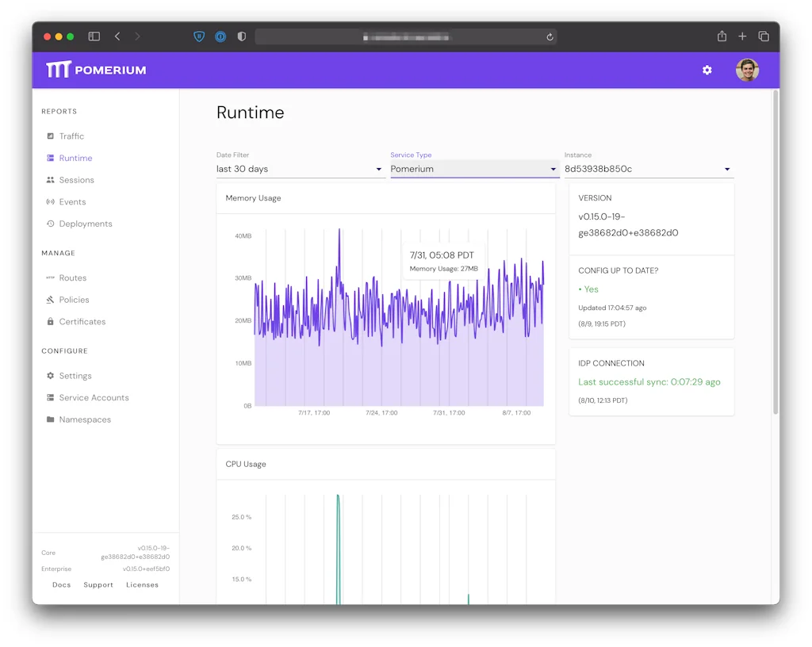Viewport: 812px width, 647px height.
Task: Click the Certificates lock icon
Action: (51, 322)
